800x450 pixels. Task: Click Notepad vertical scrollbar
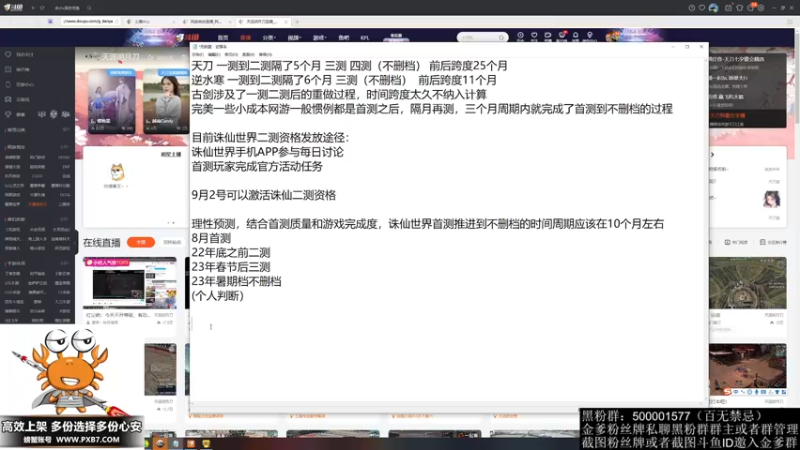[x=707, y=230]
